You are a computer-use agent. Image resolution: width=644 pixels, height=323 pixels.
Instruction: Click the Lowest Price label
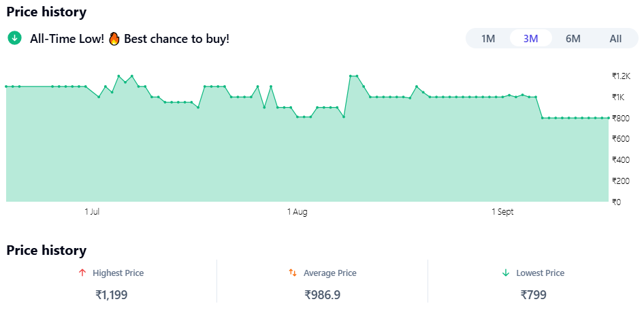[x=540, y=273]
